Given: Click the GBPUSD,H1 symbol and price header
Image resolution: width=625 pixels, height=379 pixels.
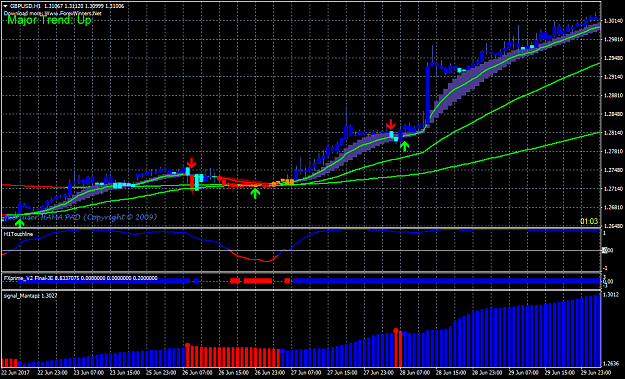Looking at the screenshot, I should click(67, 6).
